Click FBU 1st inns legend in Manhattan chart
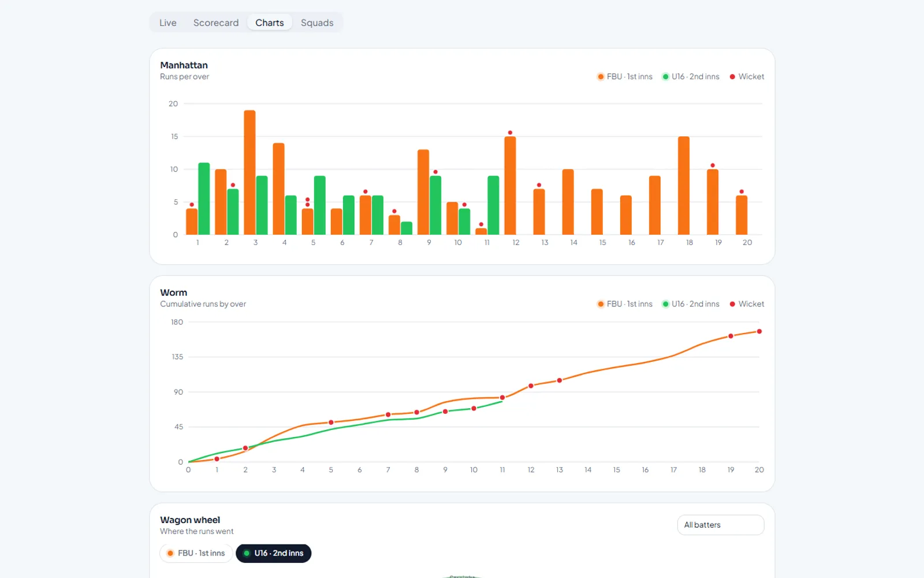This screenshot has width=924, height=578. click(625, 76)
